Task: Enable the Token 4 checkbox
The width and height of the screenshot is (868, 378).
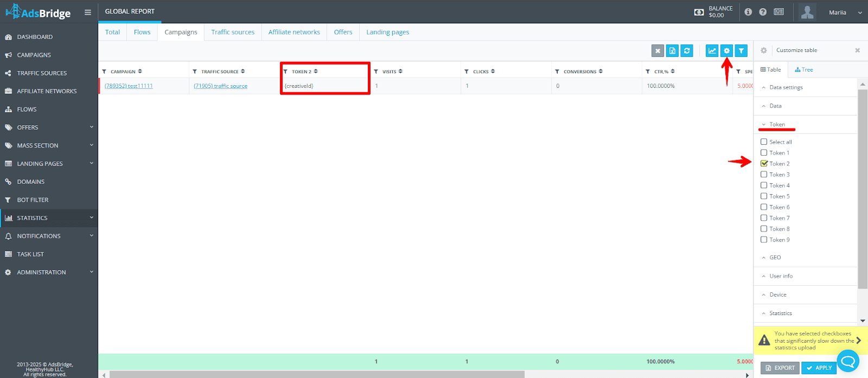Action: (x=764, y=185)
